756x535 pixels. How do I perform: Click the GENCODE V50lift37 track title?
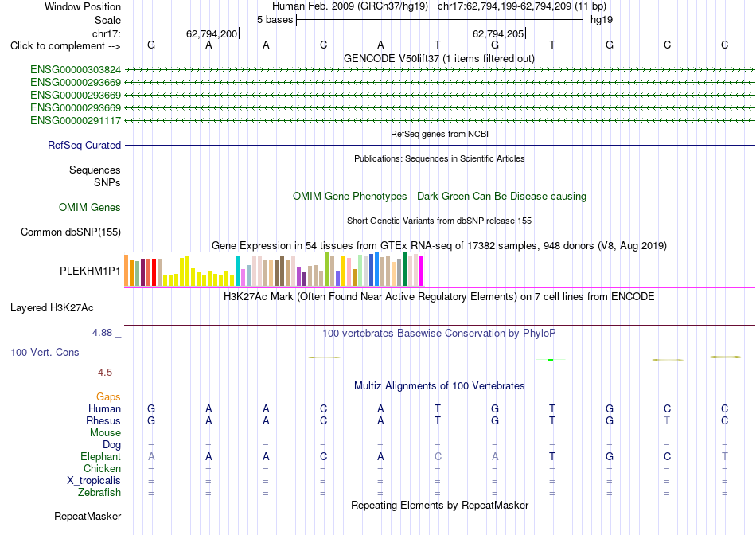tap(438, 58)
